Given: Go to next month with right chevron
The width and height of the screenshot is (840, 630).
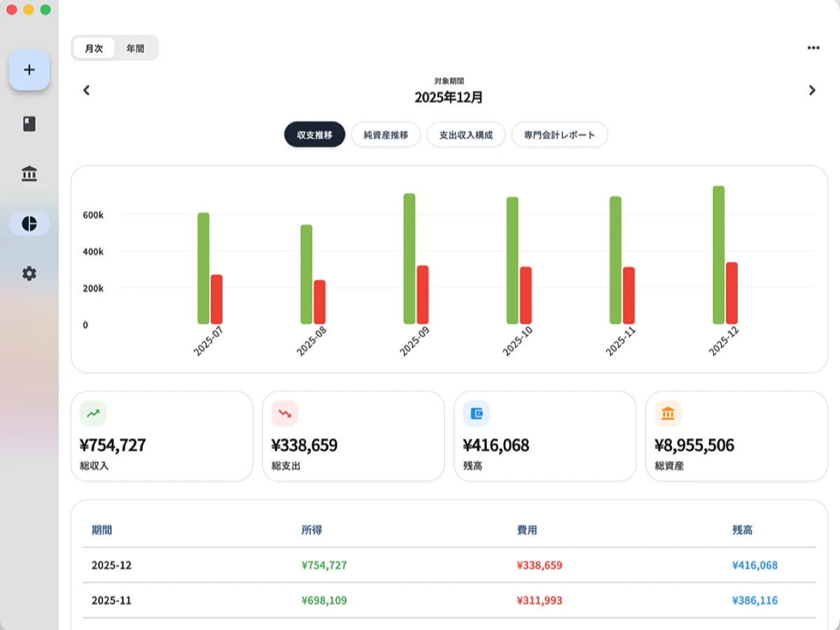Looking at the screenshot, I should click(x=812, y=90).
